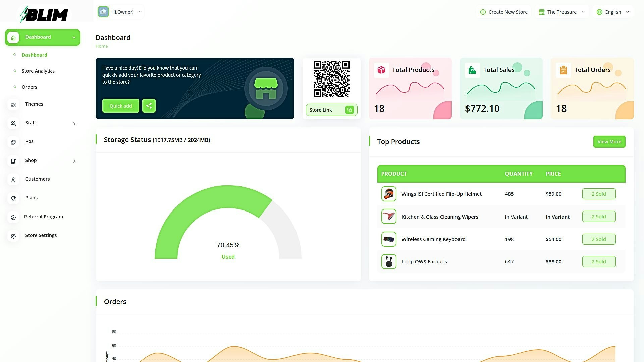The width and height of the screenshot is (644, 362).
Task: Copy store link using the copy icon
Action: coord(350,110)
